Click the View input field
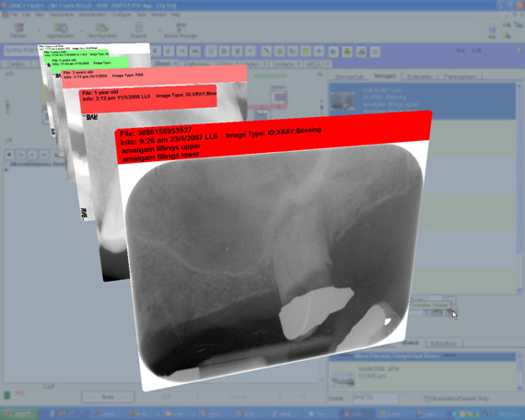This screenshot has width=525, height=420. pyautogui.click(x=375, y=398)
